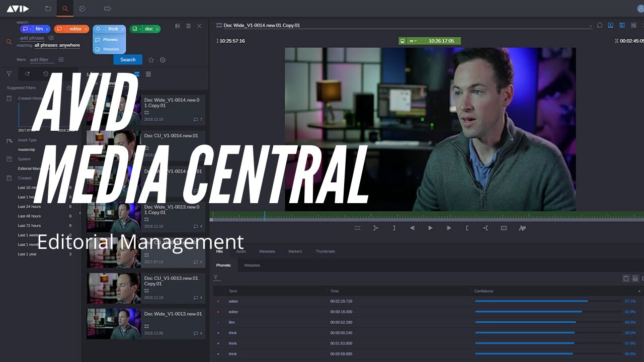Screen dimensions: 644x362
Task: Switch to the Markers tab
Action: (x=295, y=251)
